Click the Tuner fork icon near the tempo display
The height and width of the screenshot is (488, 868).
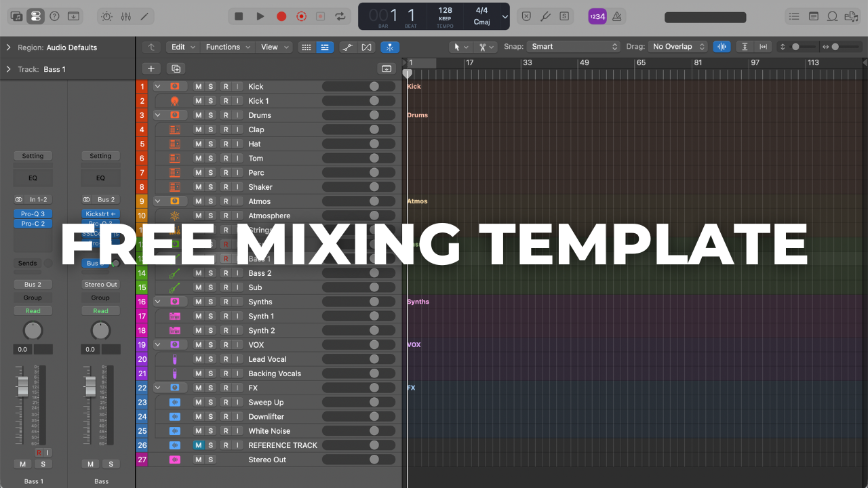(x=545, y=16)
